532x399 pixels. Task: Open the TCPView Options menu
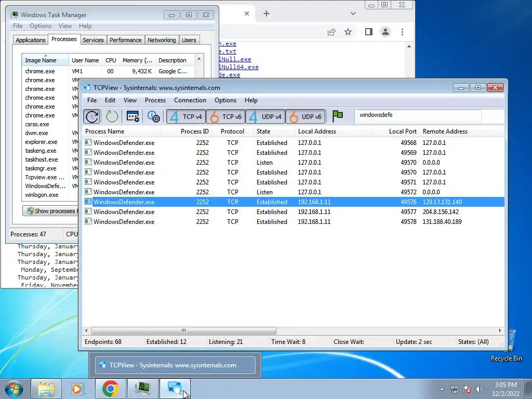click(x=225, y=100)
